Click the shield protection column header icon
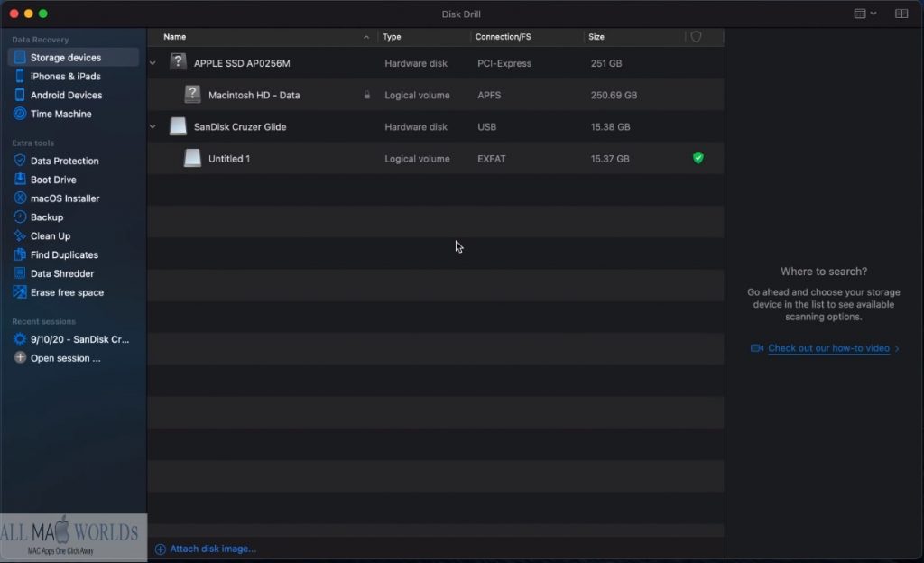Screen dimensions: 924x563 [696, 36]
